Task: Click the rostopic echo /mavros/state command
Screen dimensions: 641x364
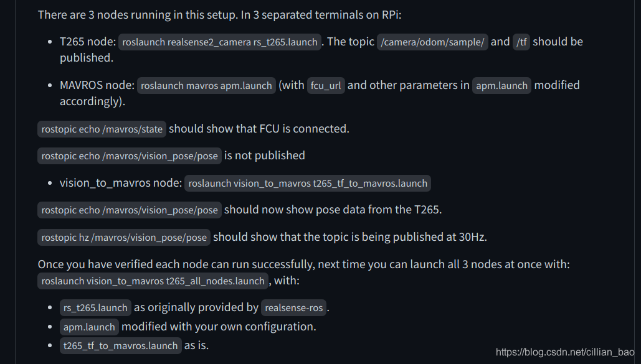Action: tap(102, 129)
